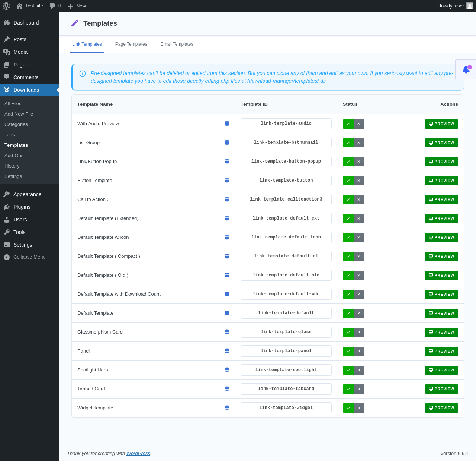Image resolution: width=476 pixels, height=461 pixels.
Task: Open the New content menu in admin bar
Action: coord(77,6)
